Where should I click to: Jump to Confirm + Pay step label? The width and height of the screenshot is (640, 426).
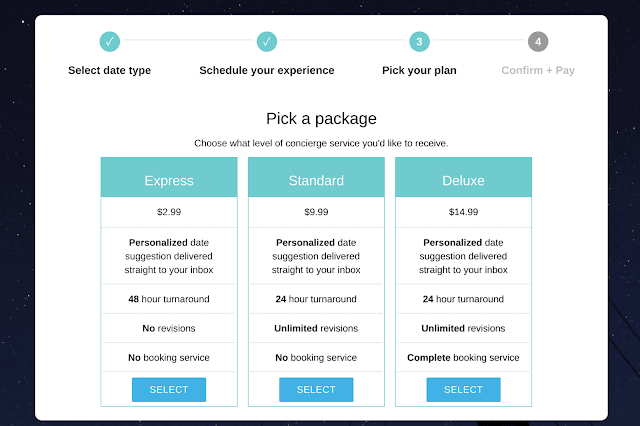(x=538, y=71)
